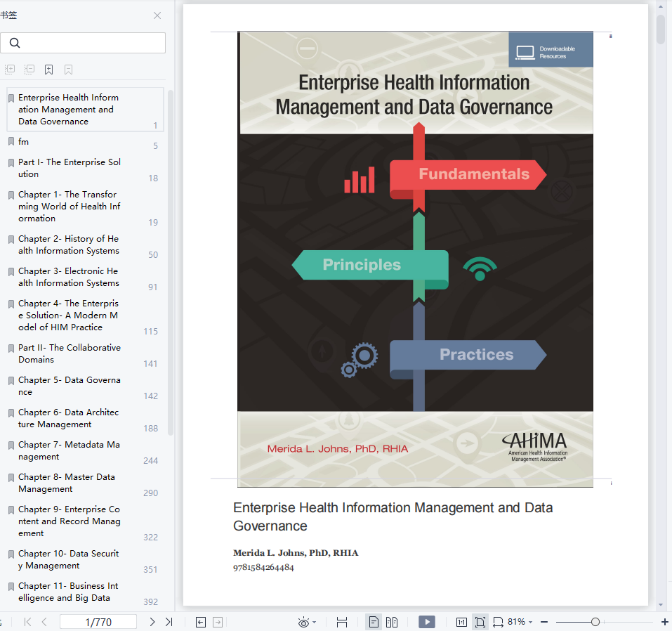Click the document title text below the cover
Image resolution: width=672 pixels, height=631 pixels.
(393, 516)
